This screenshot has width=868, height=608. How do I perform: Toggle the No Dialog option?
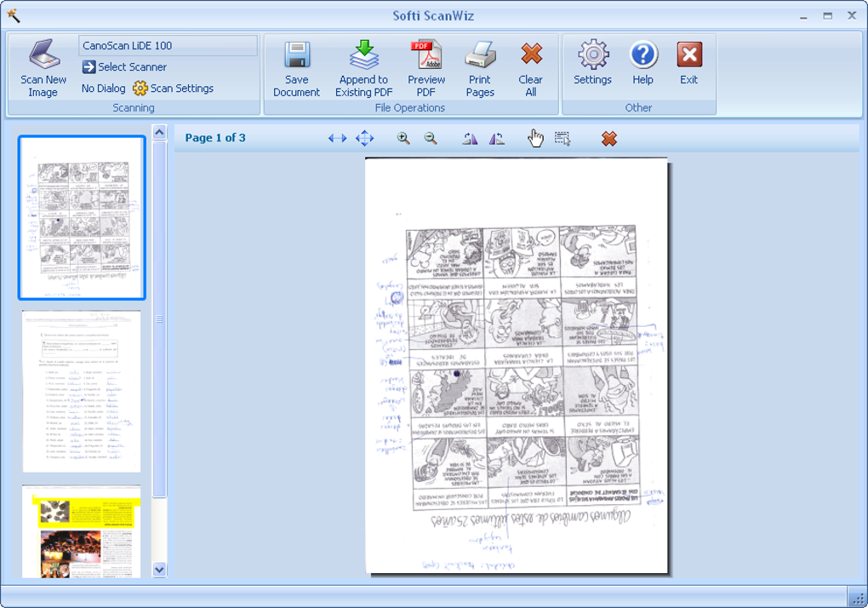pos(103,89)
